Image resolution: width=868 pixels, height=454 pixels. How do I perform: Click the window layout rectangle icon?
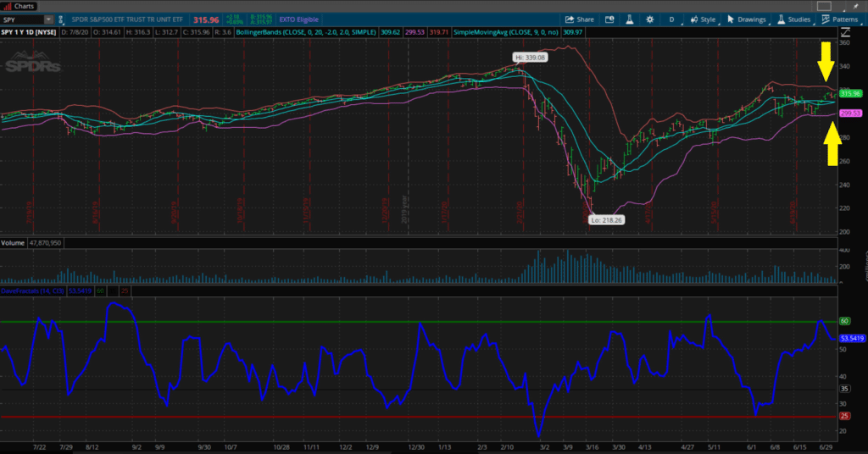coord(824,6)
